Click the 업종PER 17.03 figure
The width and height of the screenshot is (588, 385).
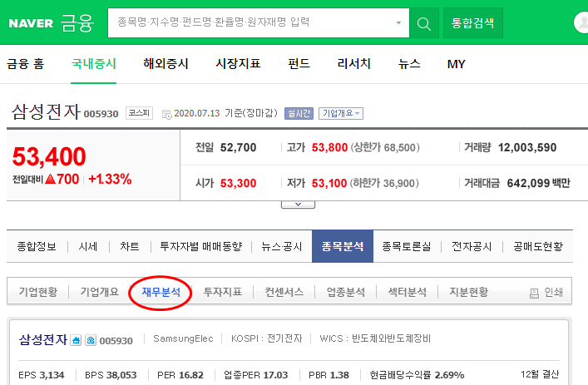pos(256,375)
